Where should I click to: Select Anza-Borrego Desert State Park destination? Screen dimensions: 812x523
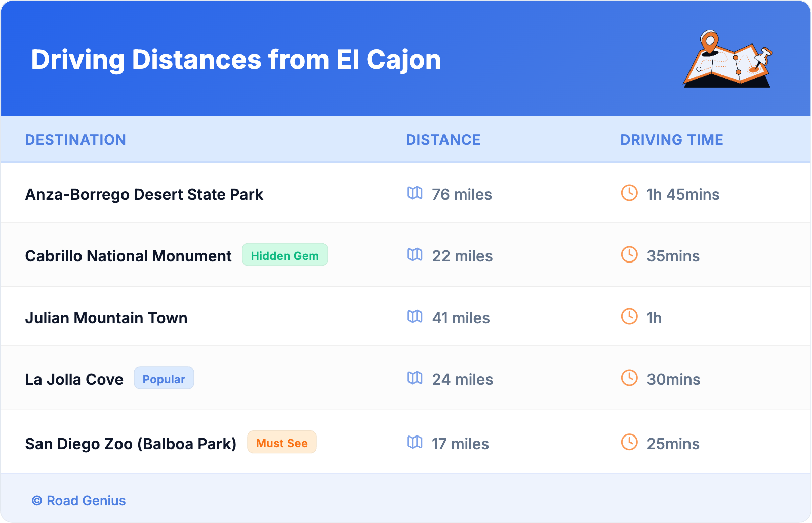[144, 195]
